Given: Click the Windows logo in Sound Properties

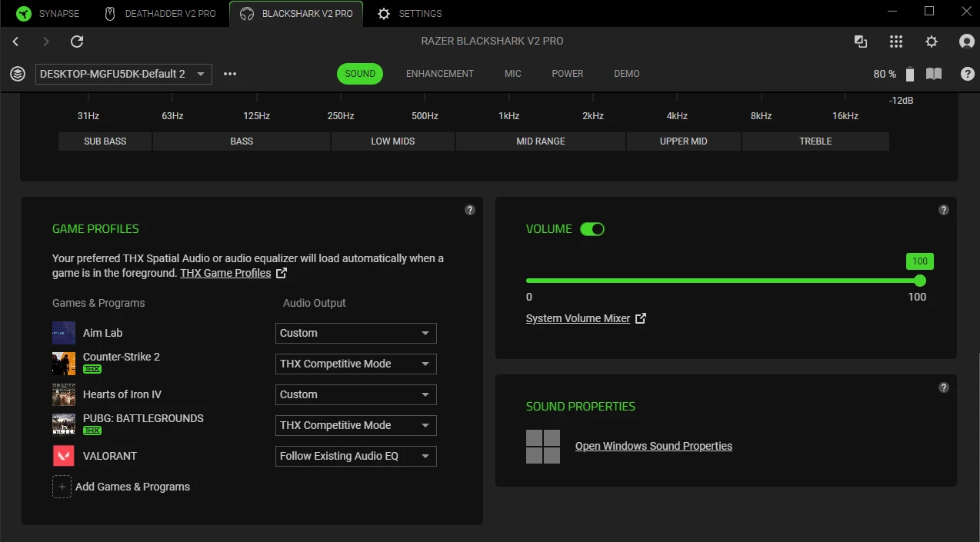Looking at the screenshot, I should [543, 446].
